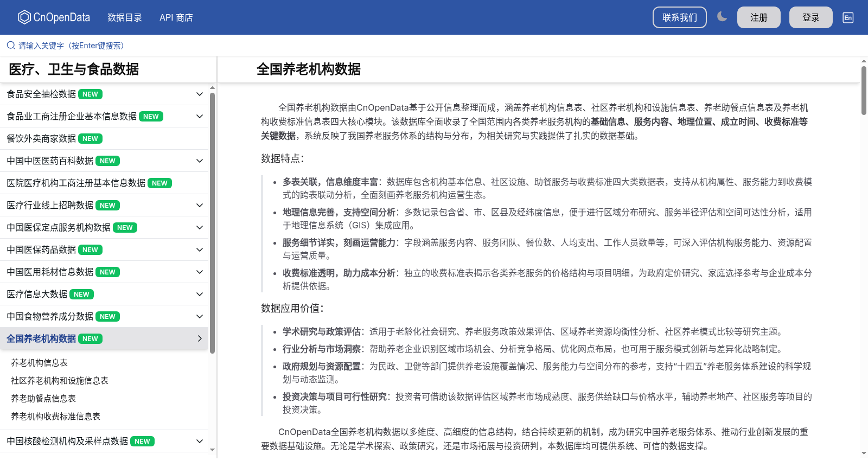
Task: Expand chevron for 医疗行业线上招聘数据
Action: pyautogui.click(x=200, y=206)
